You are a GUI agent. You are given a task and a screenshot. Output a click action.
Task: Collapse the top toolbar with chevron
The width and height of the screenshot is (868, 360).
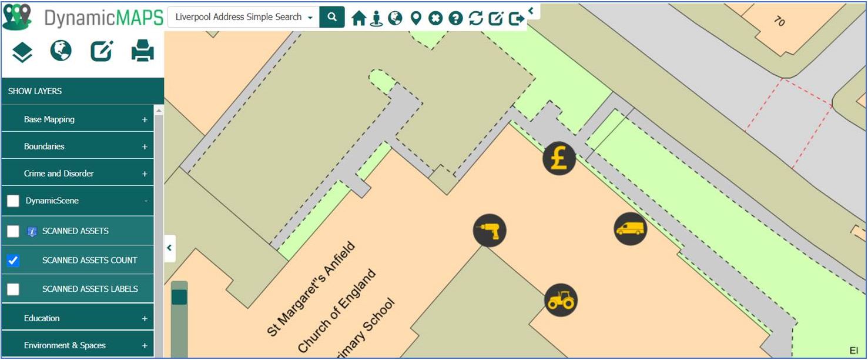pyautogui.click(x=531, y=11)
